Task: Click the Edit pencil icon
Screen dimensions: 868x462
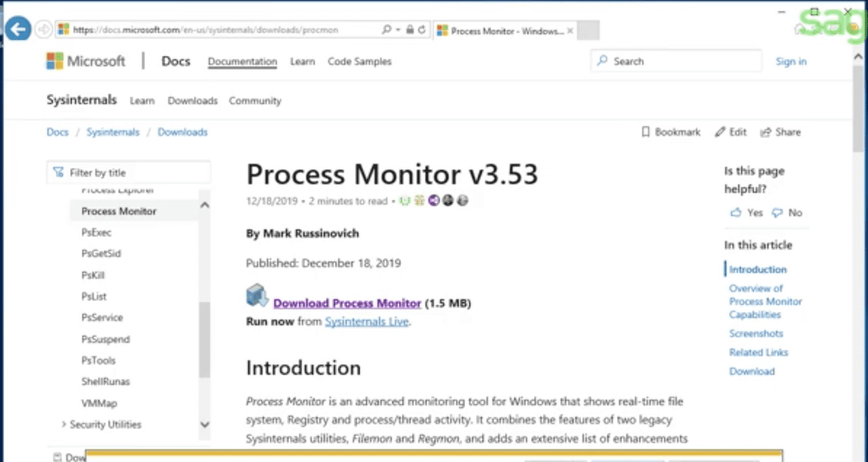Action: point(720,132)
